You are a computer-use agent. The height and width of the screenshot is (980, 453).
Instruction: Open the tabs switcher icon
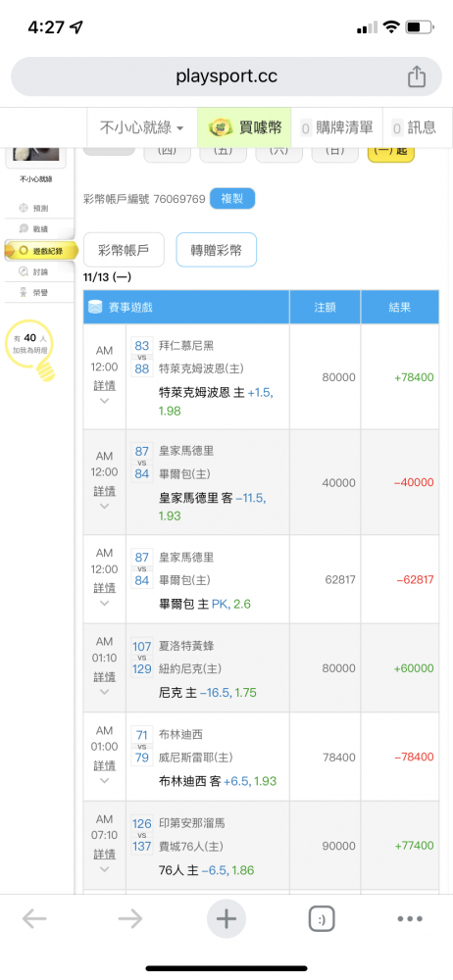point(321,919)
